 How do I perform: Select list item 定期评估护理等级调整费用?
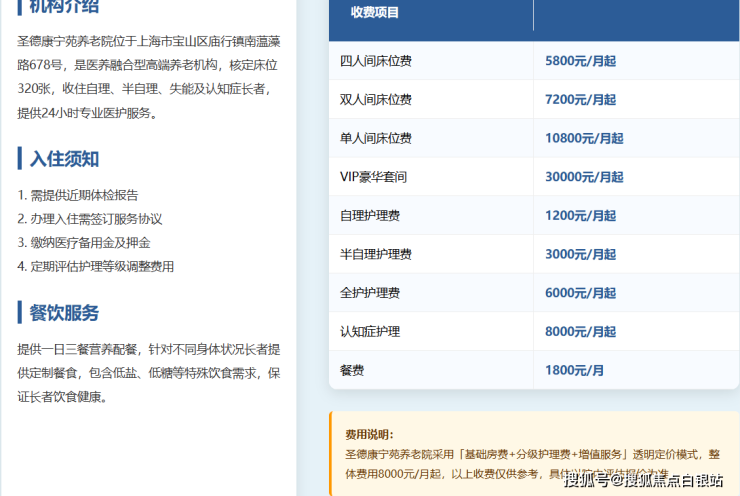point(96,266)
